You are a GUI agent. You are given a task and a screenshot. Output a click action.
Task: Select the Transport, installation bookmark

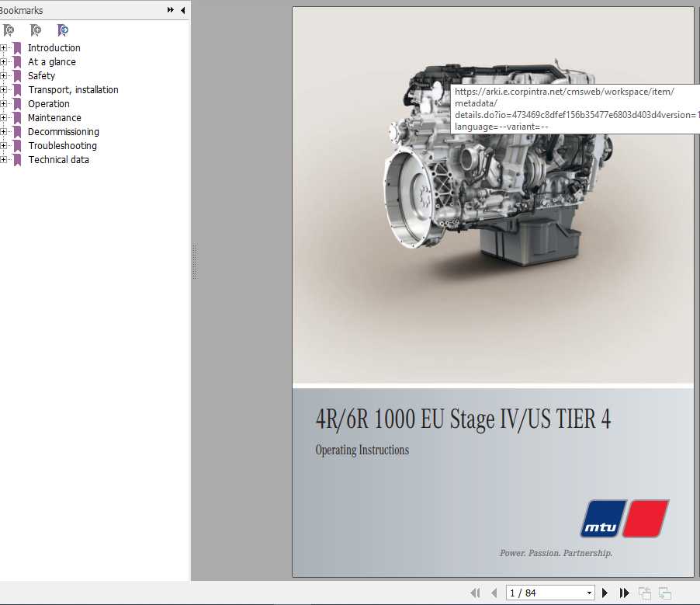pos(73,89)
